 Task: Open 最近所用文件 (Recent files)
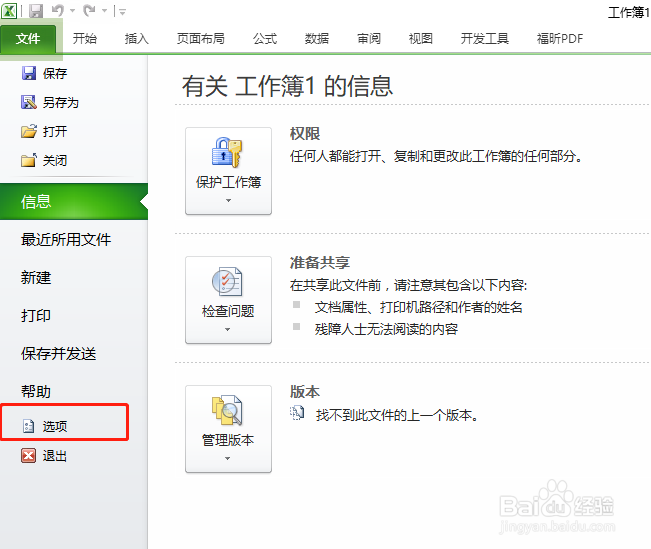click(x=66, y=240)
